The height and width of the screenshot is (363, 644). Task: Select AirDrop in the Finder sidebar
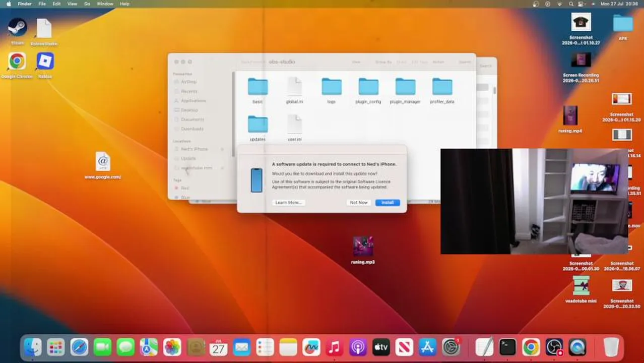(188, 82)
